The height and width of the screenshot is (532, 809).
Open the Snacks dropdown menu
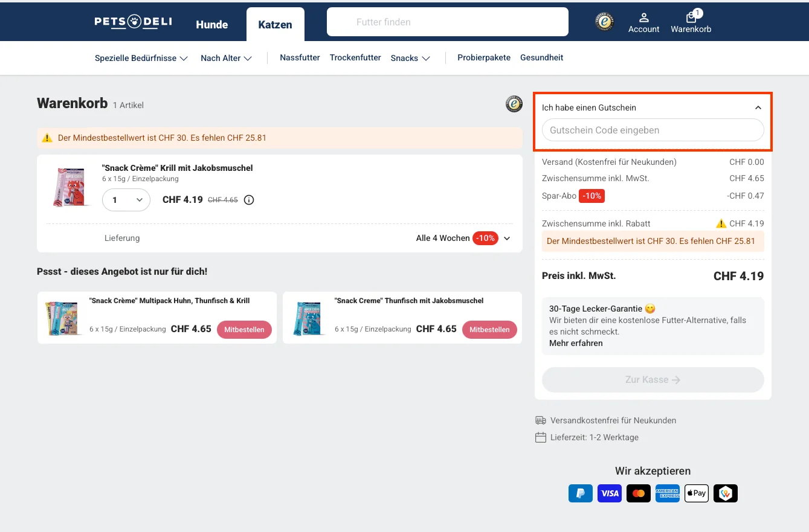click(410, 58)
